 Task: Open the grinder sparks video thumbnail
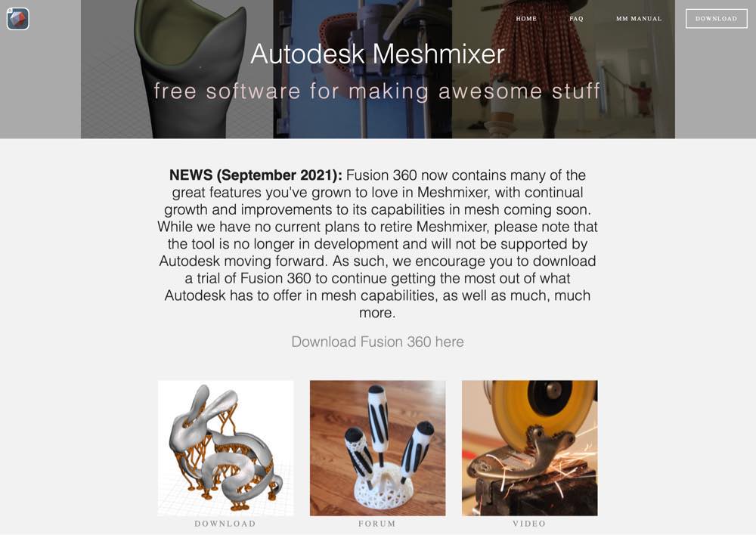(x=529, y=448)
